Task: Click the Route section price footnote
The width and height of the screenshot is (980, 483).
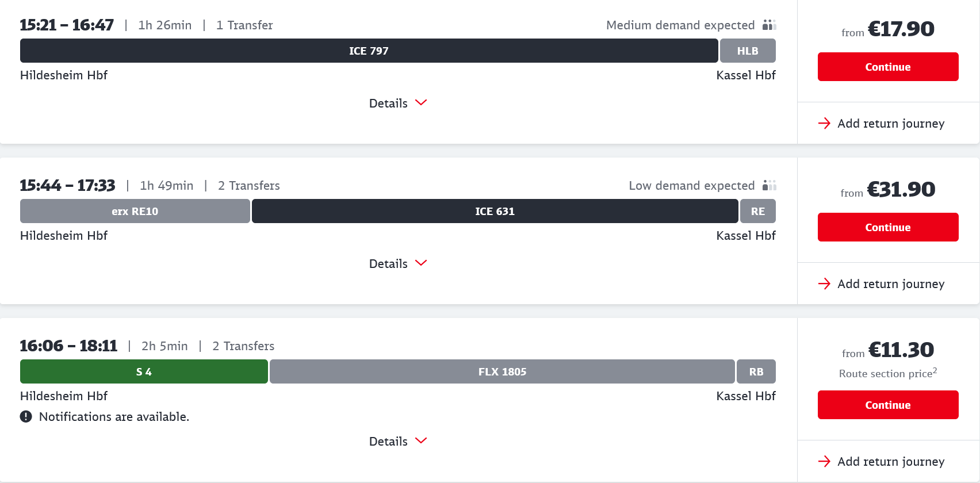Action: 887,373
